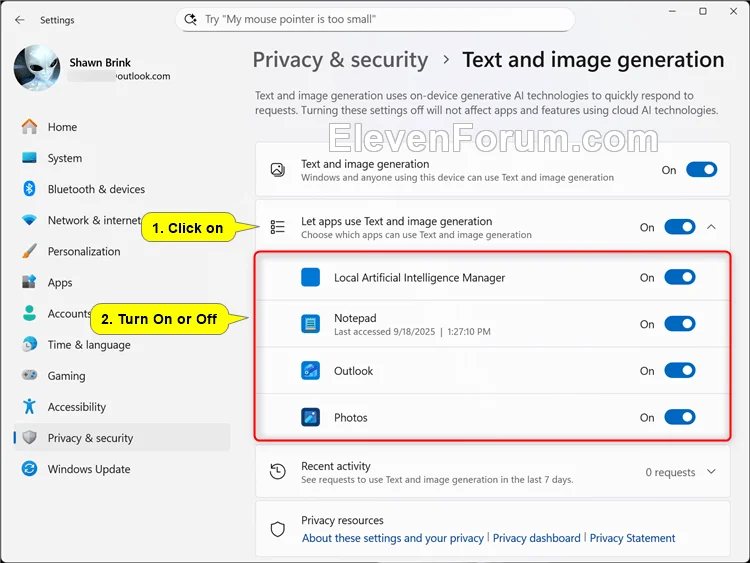Click Privacy & security breadcrumb link

340,60
